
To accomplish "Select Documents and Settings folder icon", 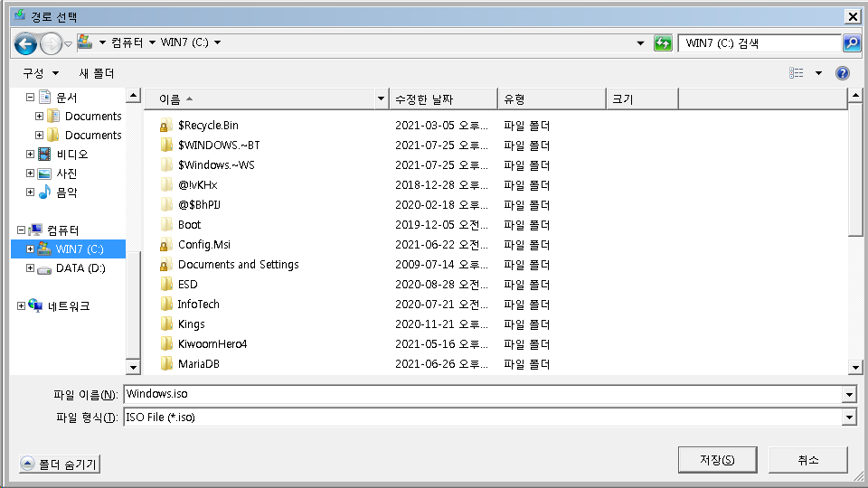I will tap(165, 265).
